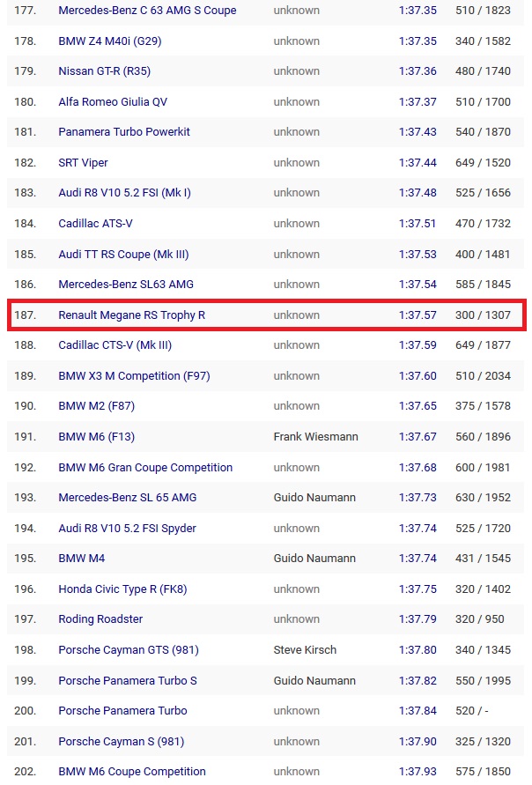Open the Porsche Cayman S (981) entry

(121, 741)
